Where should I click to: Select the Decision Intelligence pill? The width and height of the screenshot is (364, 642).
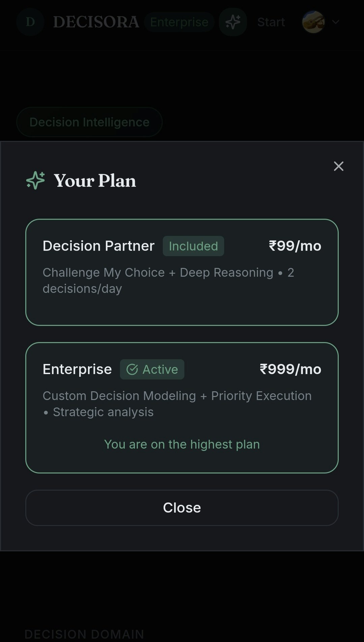point(89,122)
